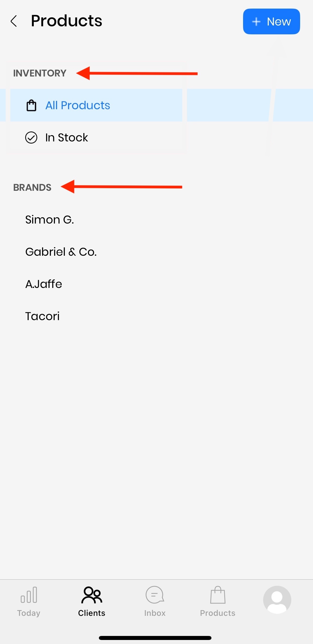Screen dimensions: 313x644
Task: Open the Today bar chart icon
Action: coord(29,595)
